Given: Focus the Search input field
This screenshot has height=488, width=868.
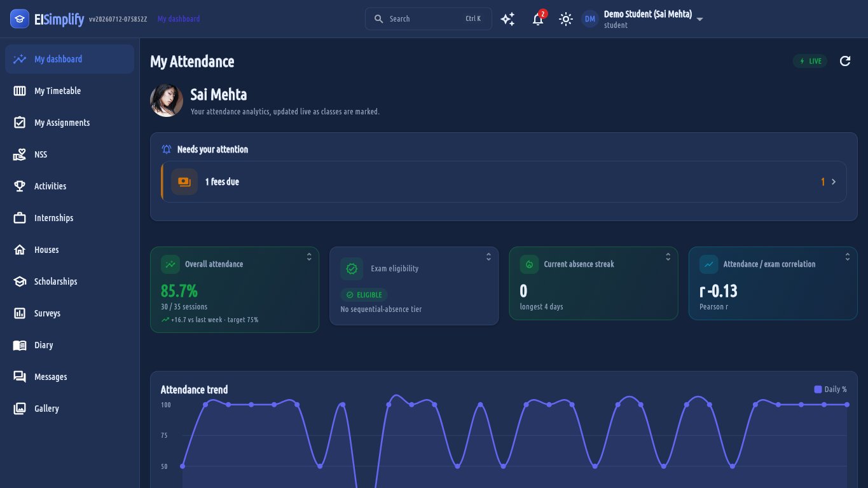Looking at the screenshot, I should [x=428, y=19].
